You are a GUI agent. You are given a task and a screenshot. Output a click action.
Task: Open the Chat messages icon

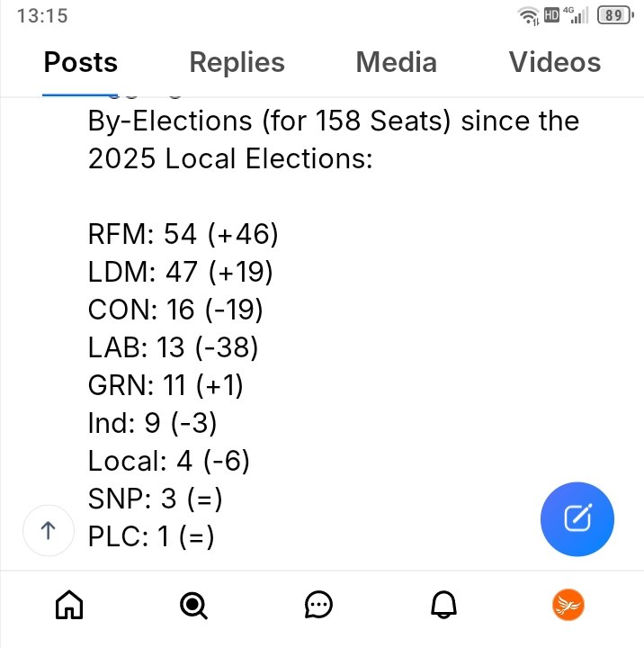(x=318, y=606)
